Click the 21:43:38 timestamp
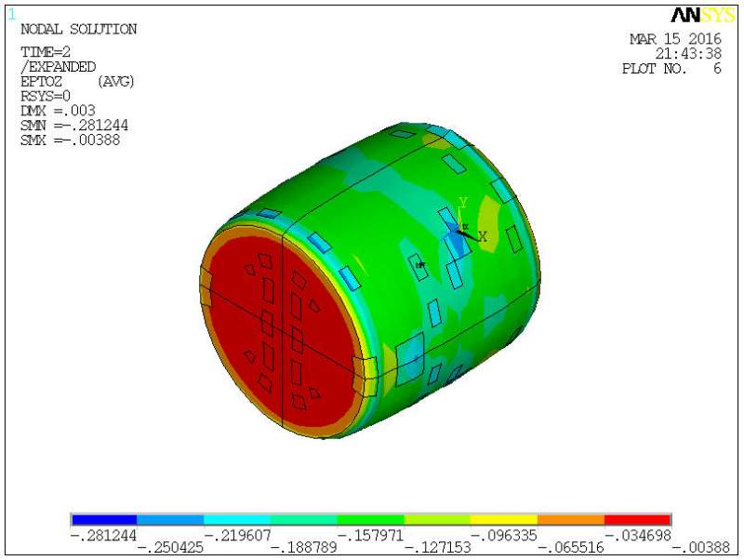Viewport: 744px width, 560px height. (x=688, y=54)
